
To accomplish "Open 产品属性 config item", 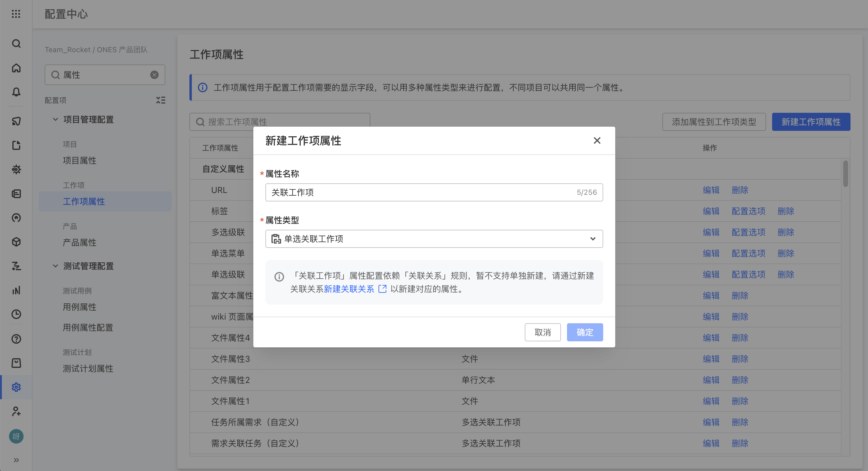I will (80, 242).
